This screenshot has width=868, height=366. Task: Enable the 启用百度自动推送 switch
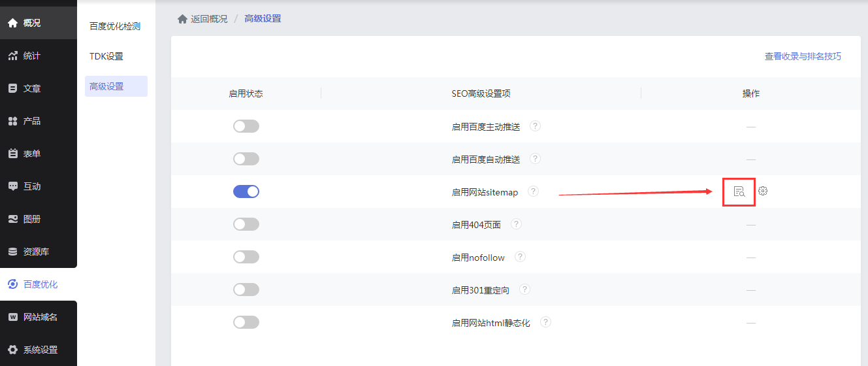[x=246, y=159]
